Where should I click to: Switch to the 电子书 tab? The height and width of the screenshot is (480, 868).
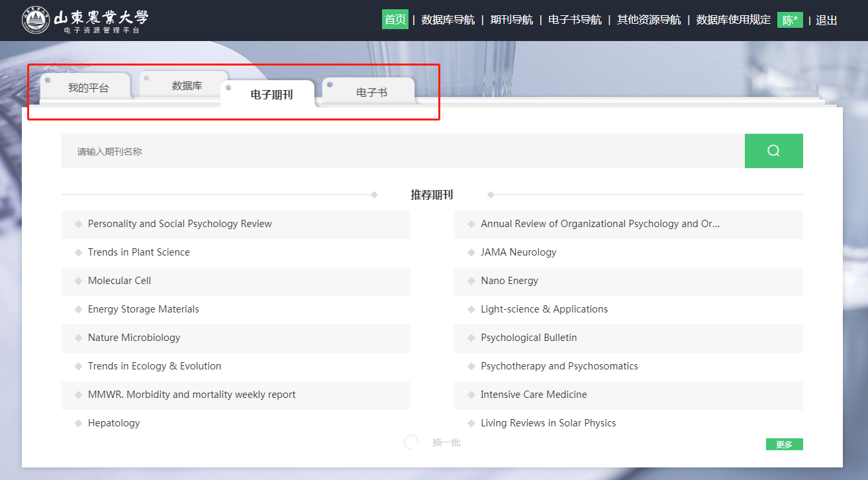(x=371, y=93)
